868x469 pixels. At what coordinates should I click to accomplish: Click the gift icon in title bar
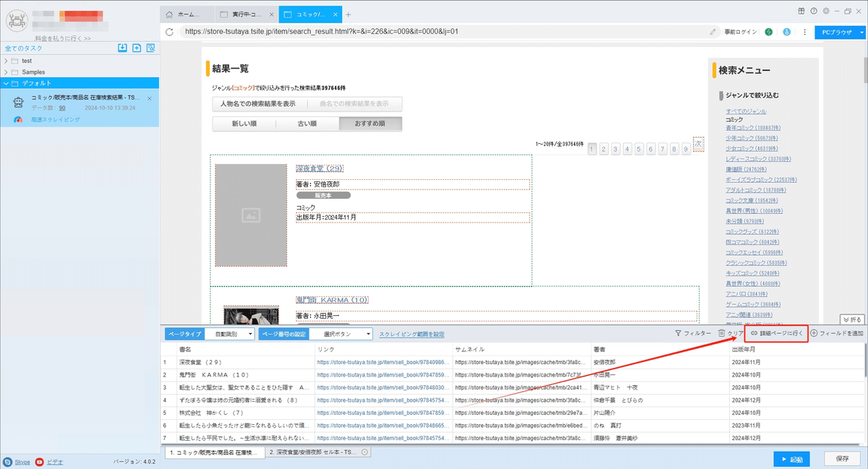pyautogui.click(x=802, y=12)
